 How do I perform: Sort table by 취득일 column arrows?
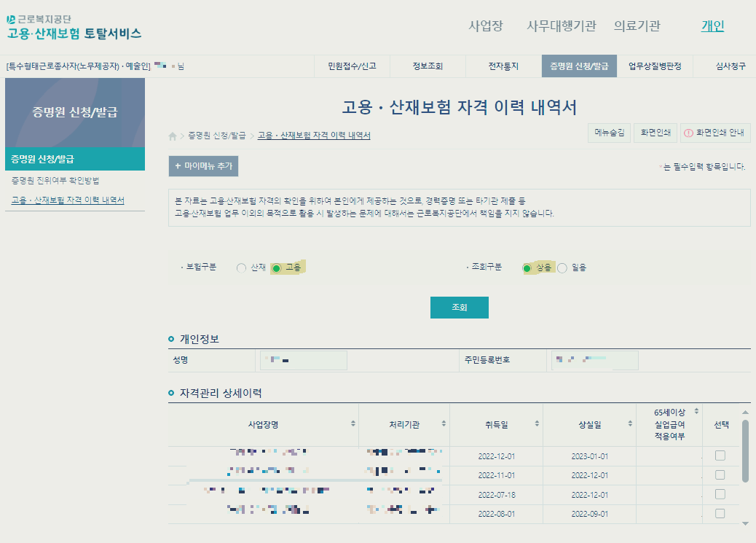[537, 423]
